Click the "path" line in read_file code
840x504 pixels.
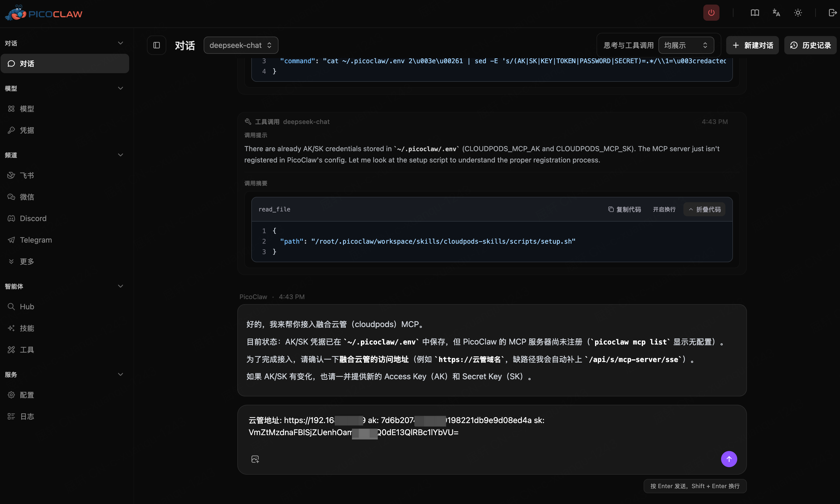pos(427,241)
